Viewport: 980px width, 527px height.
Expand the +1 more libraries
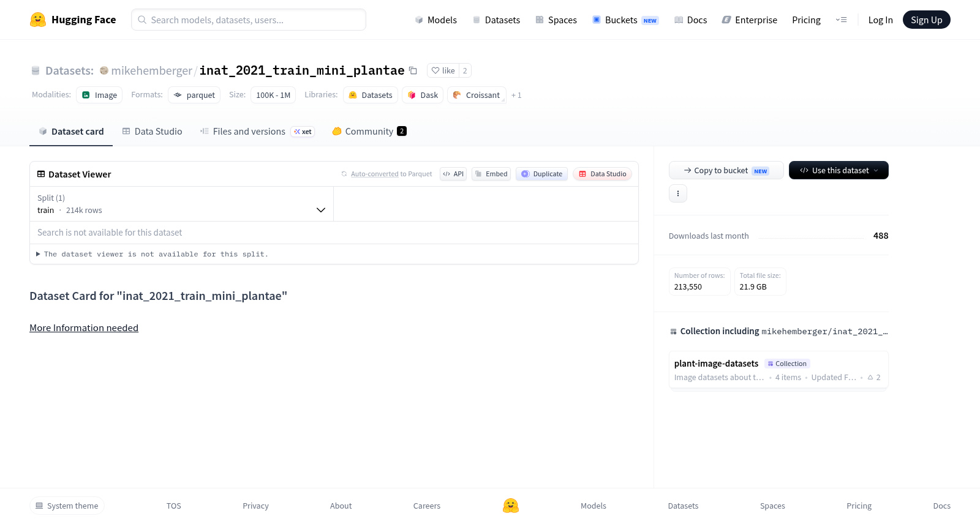point(516,95)
